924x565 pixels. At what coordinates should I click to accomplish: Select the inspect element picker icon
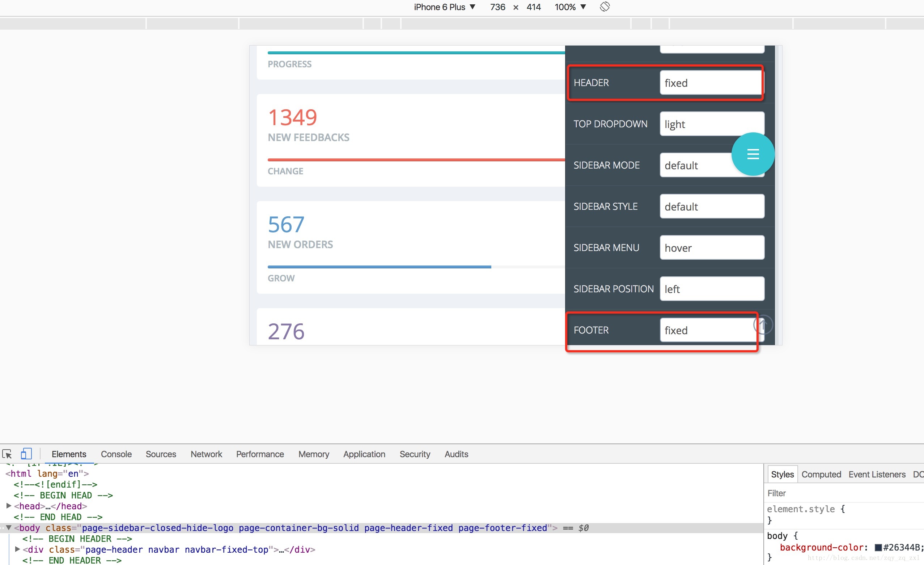pos(7,454)
